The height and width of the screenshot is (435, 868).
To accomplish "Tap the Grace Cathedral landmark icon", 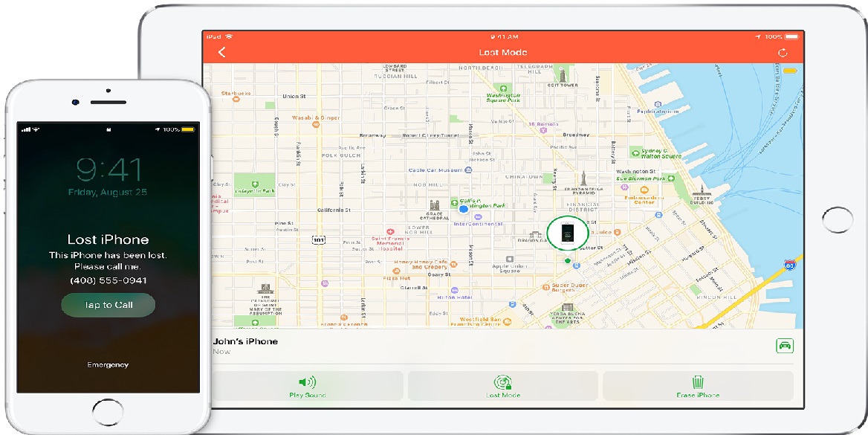I will 434,205.
